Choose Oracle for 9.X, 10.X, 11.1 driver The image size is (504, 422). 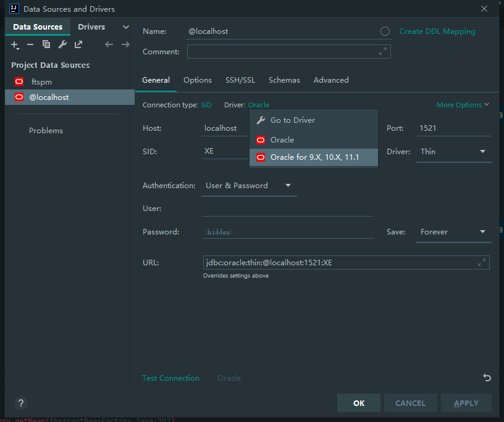314,157
